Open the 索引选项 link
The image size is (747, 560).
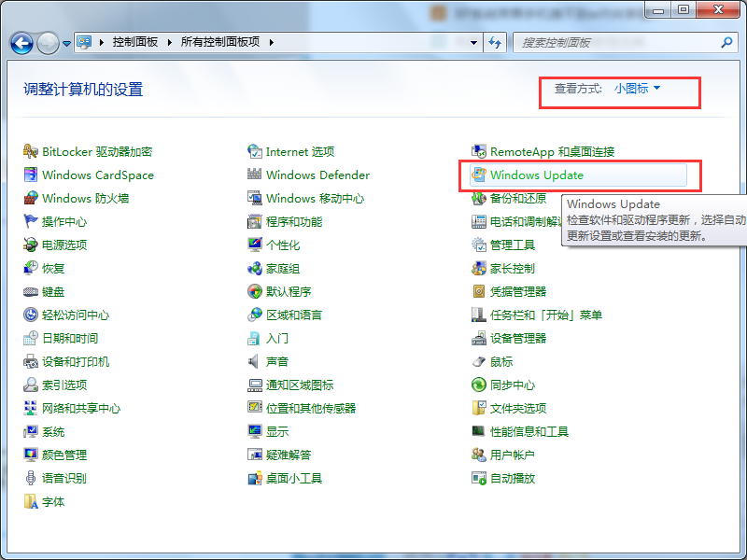[64, 385]
